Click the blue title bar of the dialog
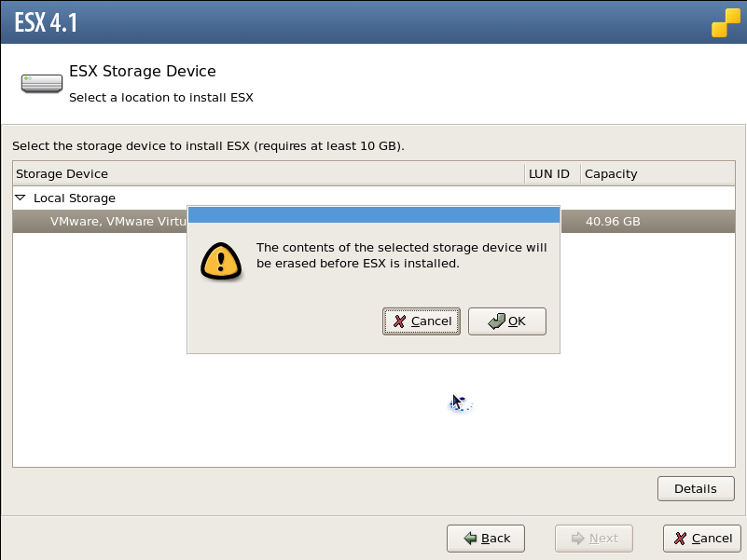This screenshot has width=747, height=560. [x=374, y=214]
